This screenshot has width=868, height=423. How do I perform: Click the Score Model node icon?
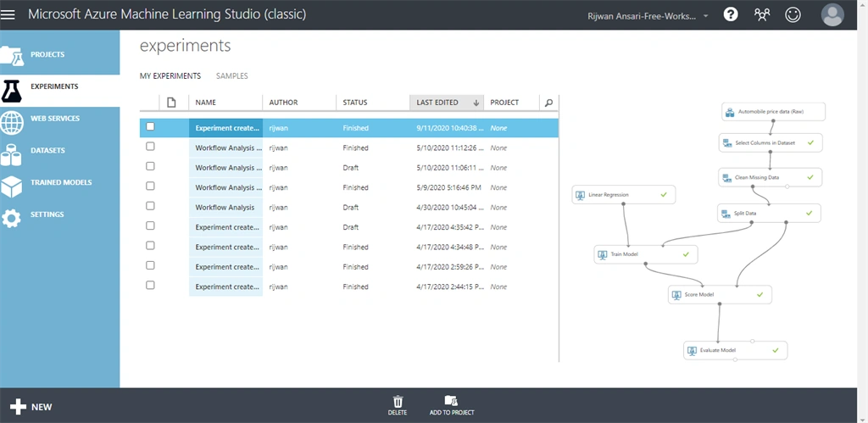pos(676,295)
